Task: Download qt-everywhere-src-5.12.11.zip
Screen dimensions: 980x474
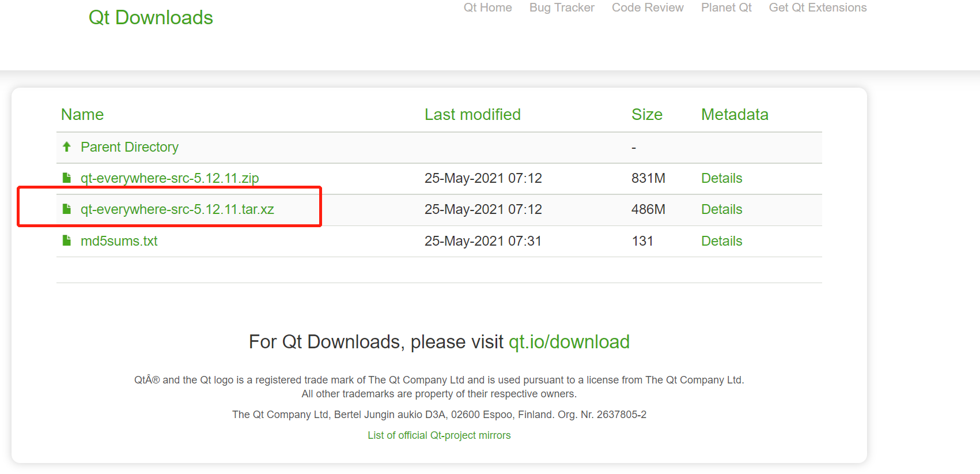Action: (x=170, y=178)
